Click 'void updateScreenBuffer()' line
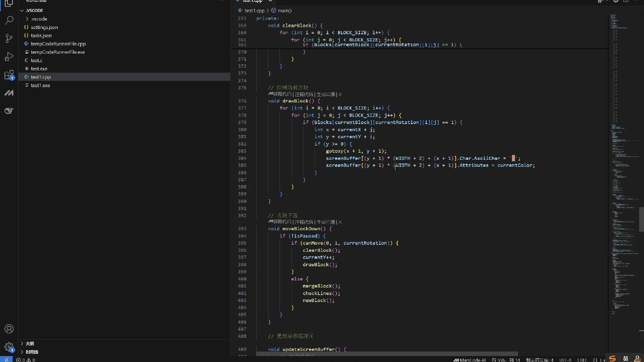Viewport: 644px width, 362px height. (x=307, y=349)
